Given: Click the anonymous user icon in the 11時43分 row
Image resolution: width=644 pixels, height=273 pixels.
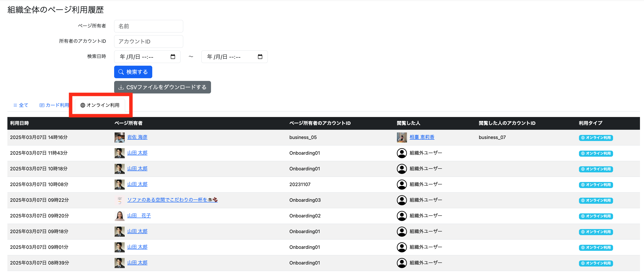Looking at the screenshot, I should tap(402, 153).
